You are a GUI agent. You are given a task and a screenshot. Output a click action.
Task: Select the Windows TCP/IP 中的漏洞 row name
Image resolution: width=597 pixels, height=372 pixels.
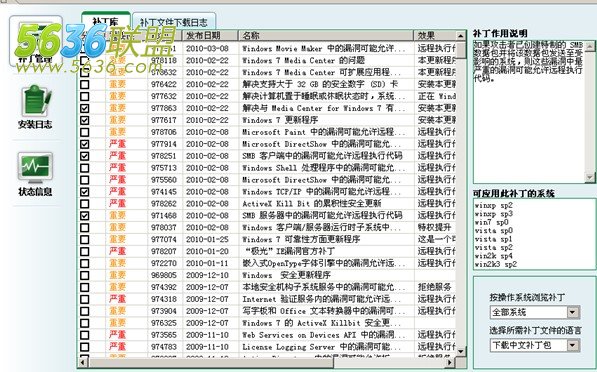(x=321, y=192)
